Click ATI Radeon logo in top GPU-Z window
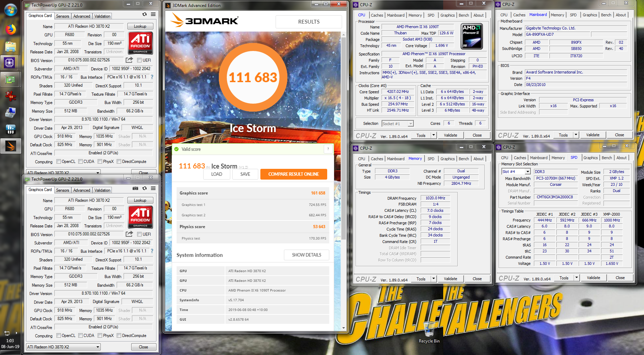The height and width of the screenshot is (355, 644). point(140,43)
